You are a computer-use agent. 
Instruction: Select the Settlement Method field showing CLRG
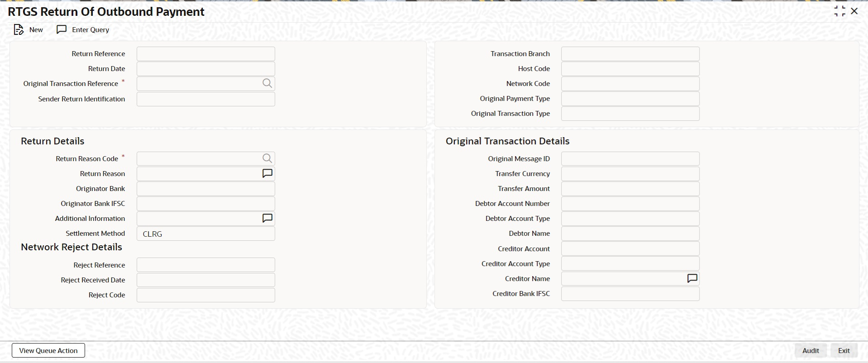coord(206,234)
